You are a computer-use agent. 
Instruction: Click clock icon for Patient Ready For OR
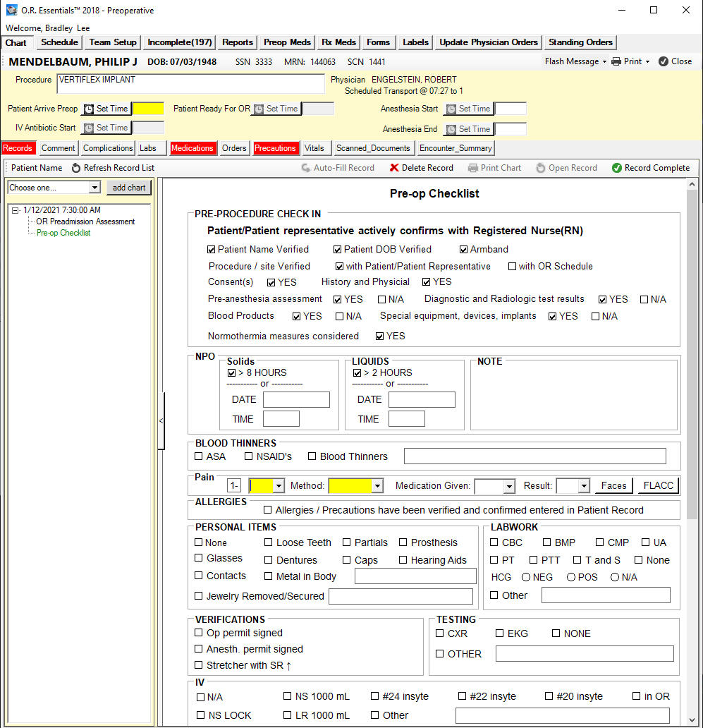coord(259,109)
